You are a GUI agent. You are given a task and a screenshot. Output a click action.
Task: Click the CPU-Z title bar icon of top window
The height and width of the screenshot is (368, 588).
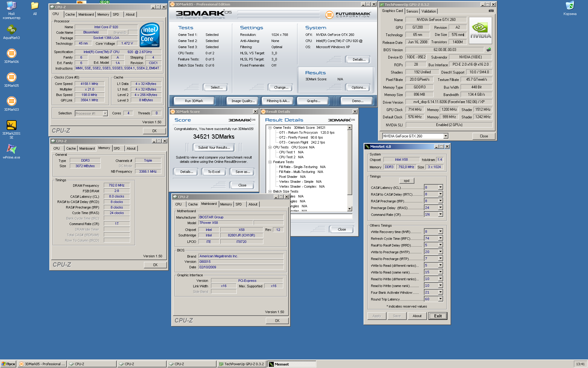pos(53,7)
